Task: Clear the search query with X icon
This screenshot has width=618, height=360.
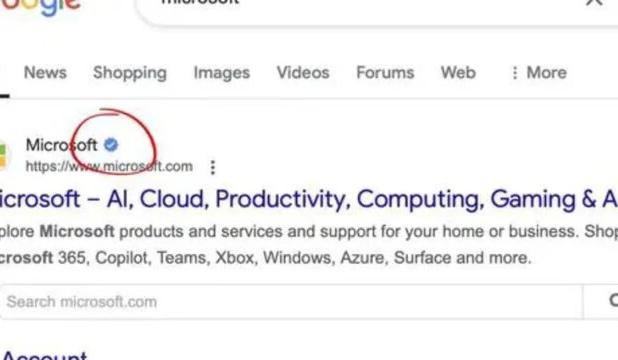Action: 594,3
